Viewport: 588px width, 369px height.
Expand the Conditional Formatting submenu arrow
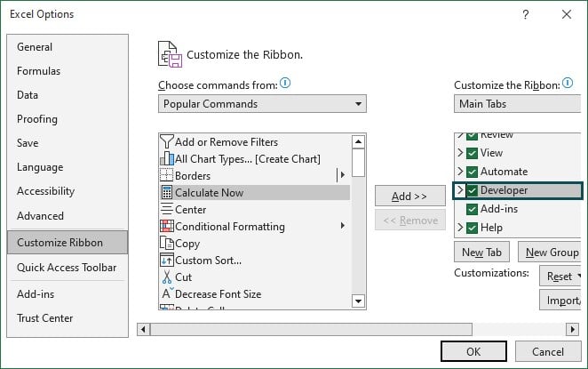tap(342, 226)
